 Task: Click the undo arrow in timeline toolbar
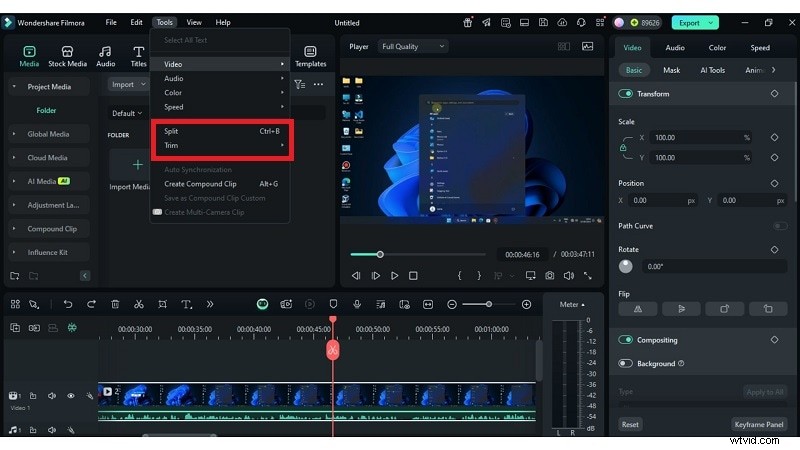tap(68, 304)
